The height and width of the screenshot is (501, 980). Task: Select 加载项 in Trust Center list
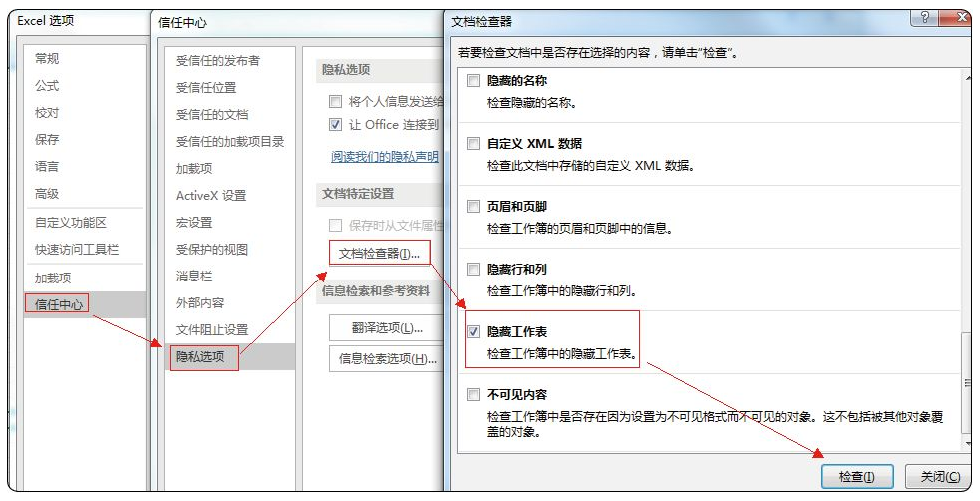coord(194,168)
